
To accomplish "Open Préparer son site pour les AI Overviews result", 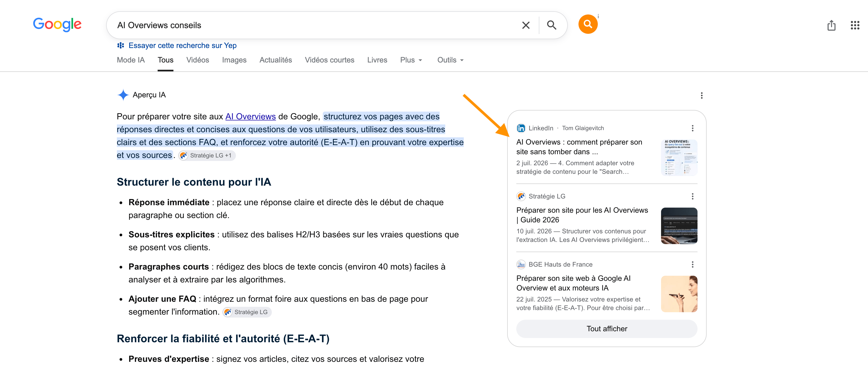I will pyautogui.click(x=582, y=215).
